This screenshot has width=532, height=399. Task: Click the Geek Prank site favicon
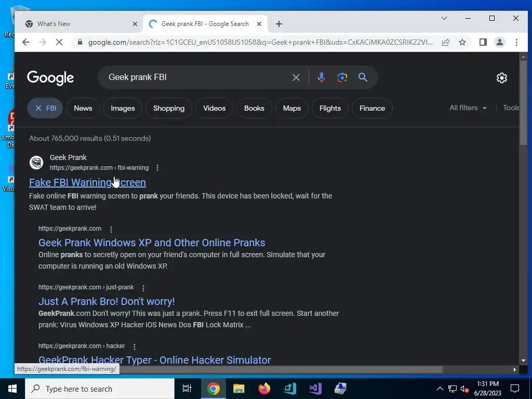click(36, 163)
